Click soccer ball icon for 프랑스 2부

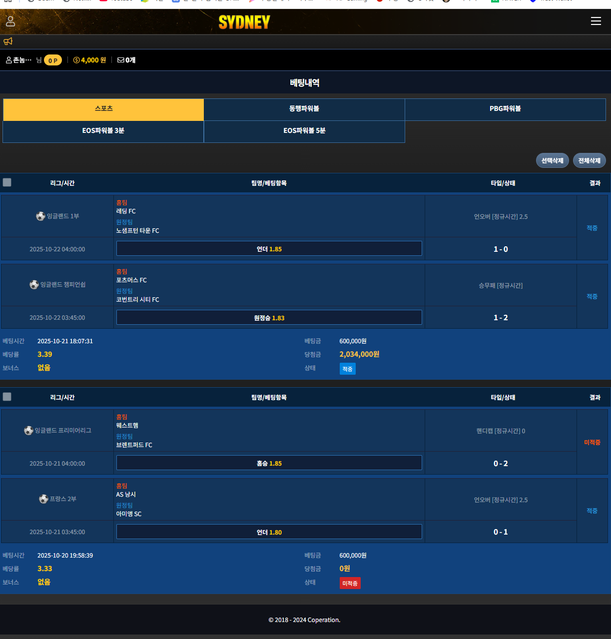tap(43, 499)
